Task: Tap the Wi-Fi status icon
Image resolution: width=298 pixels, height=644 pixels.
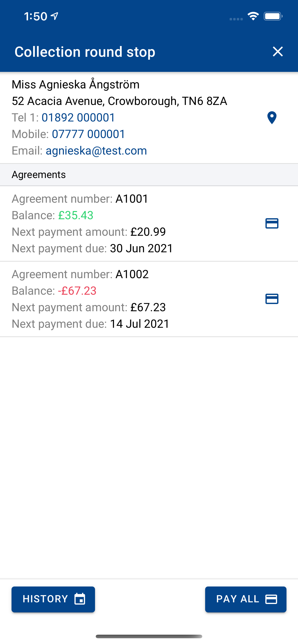Action: (x=253, y=16)
